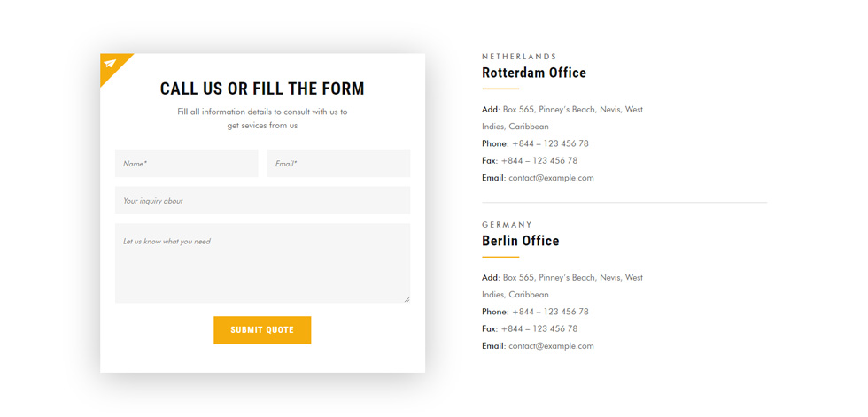
Task: Click the 'Fill all information details' subtitle text
Action: point(262,119)
